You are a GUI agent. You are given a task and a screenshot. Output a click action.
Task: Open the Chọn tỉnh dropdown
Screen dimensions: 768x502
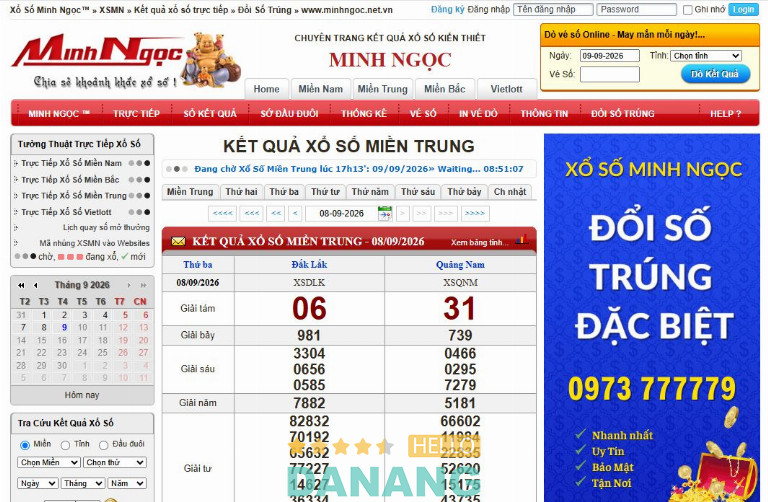pyautogui.click(x=705, y=56)
